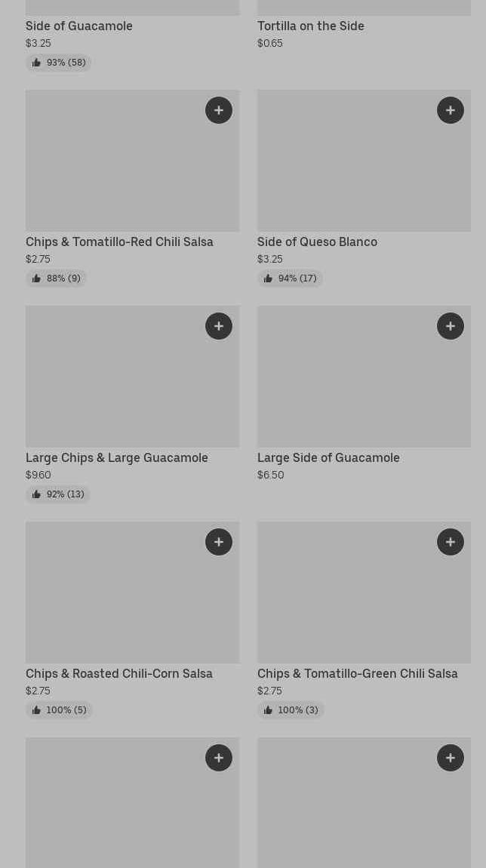Click the $9.60 price label
486x868 pixels.
tap(38, 475)
